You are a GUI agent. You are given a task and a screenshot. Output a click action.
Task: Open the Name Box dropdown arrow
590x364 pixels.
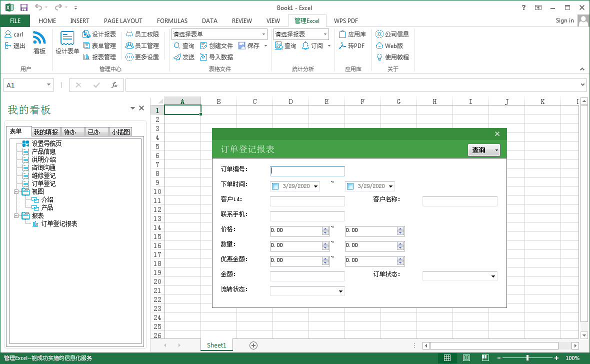[48, 85]
